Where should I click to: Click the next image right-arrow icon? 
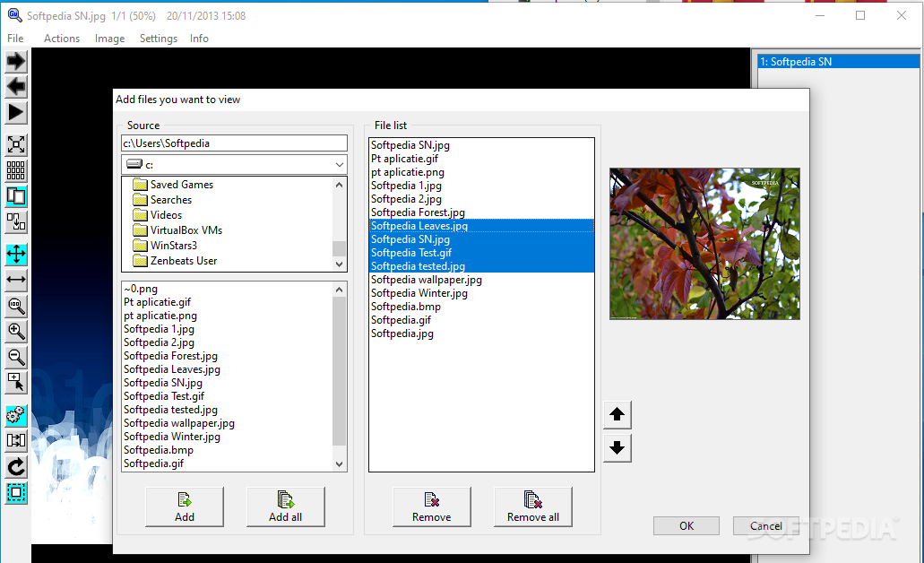(x=16, y=61)
